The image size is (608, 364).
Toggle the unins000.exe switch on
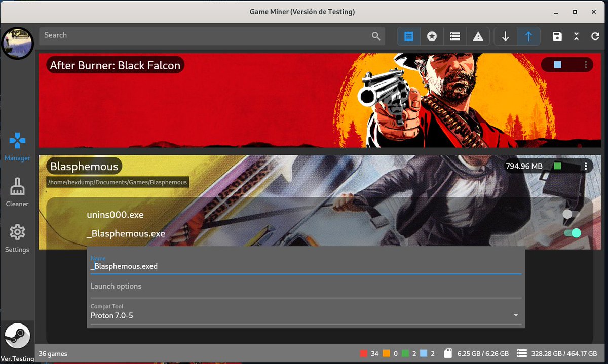click(x=571, y=214)
